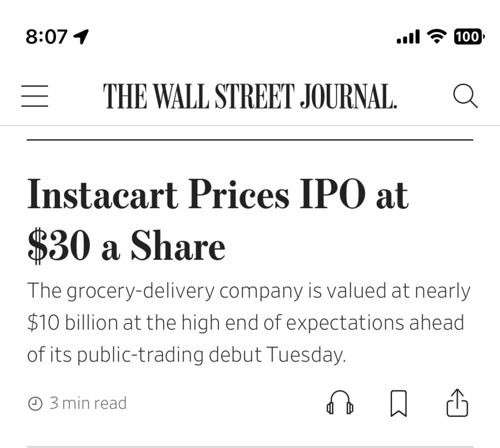Tap the location services arrow icon
Viewport: 500px width, 448px height.
[x=81, y=36]
